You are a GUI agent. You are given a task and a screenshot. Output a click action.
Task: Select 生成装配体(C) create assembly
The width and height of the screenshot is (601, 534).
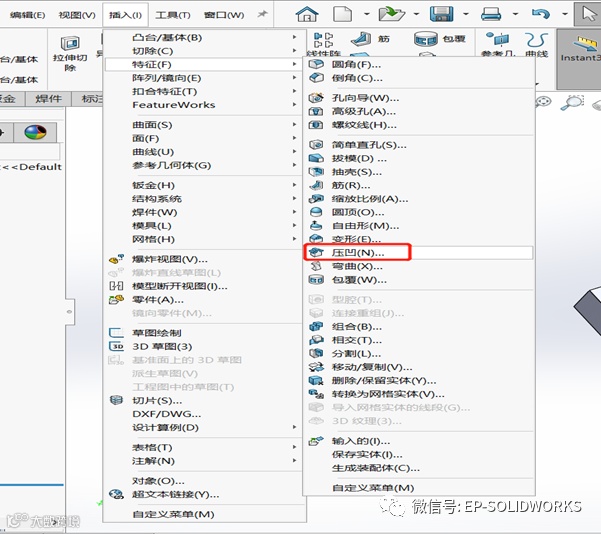tap(419, 468)
